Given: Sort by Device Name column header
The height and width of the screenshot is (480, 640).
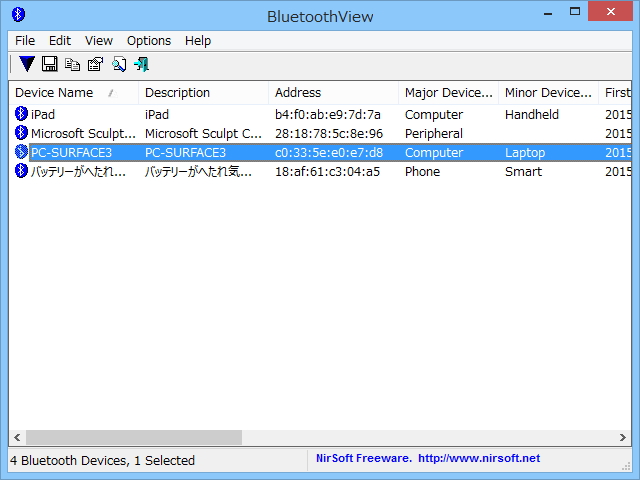Looking at the screenshot, I should pyautogui.click(x=73, y=93).
